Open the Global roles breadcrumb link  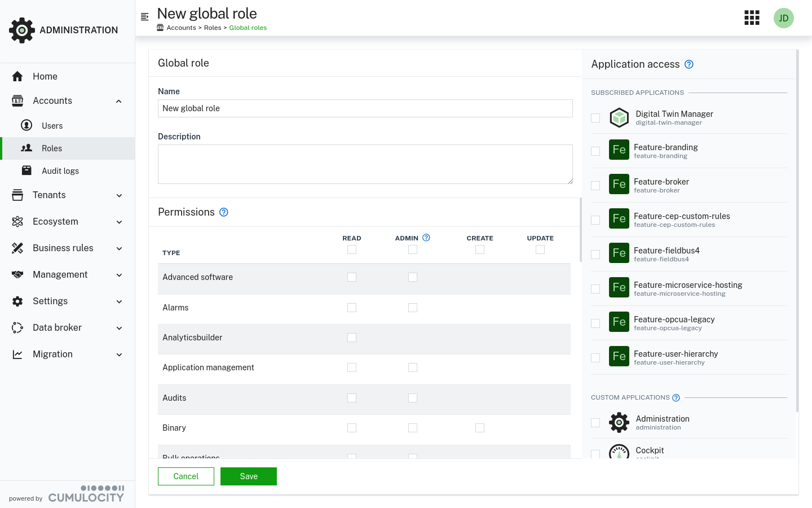click(x=248, y=27)
